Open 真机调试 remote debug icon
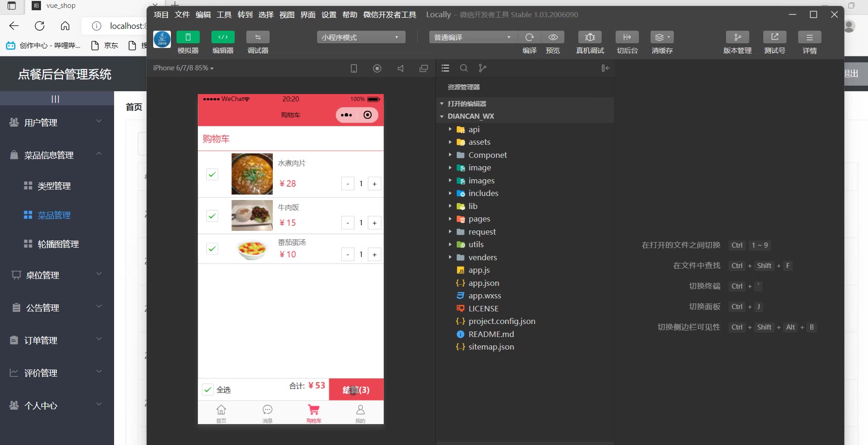 coord(590,37)
